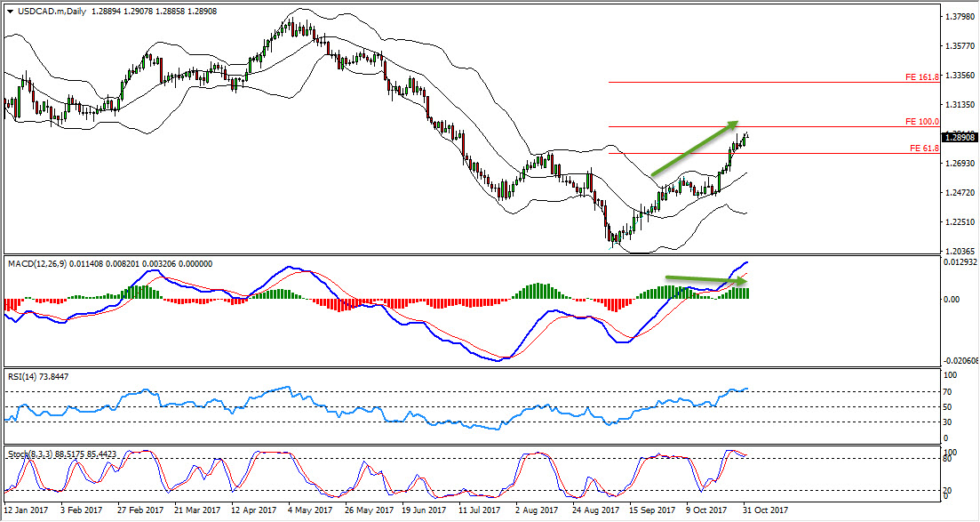Image resolution: width=980 pixels, height=522 pixels.
Task: Select the green uptrend arrow on price chart
Action: coord(694,148)
